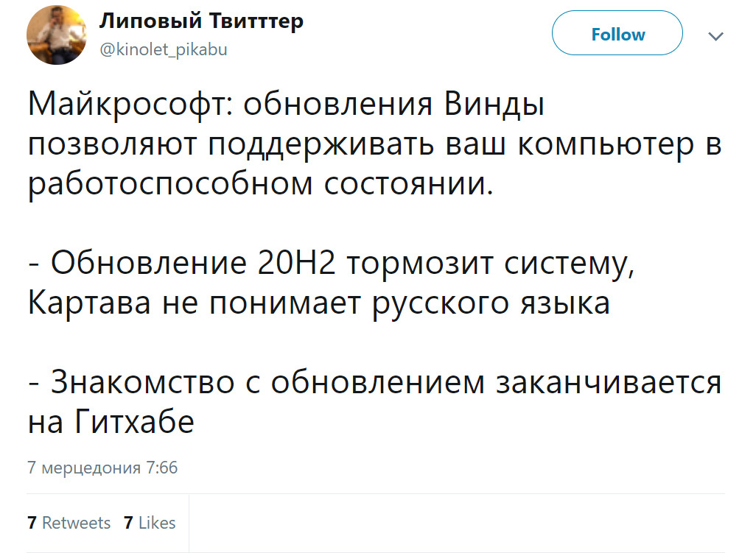The image size is (756, 553).
Task: Click the word тормозит in tweet
Action: (x=420, y=264)
